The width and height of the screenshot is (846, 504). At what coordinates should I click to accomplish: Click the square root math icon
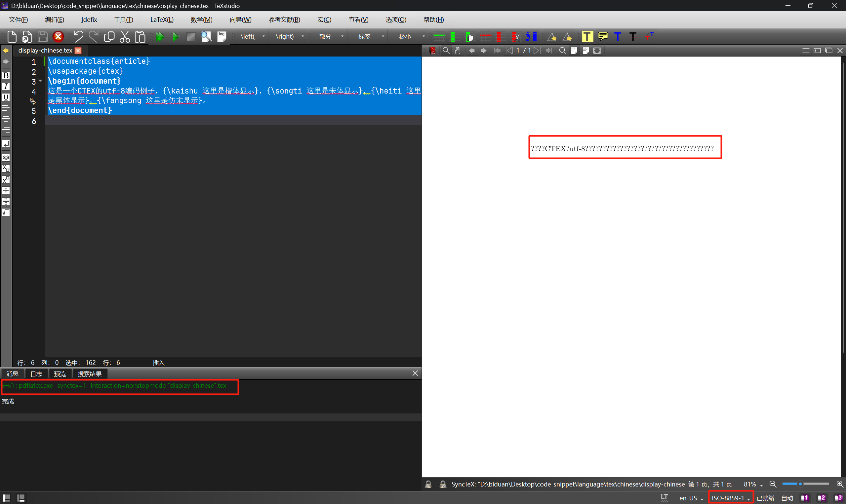tap(6, 212)
